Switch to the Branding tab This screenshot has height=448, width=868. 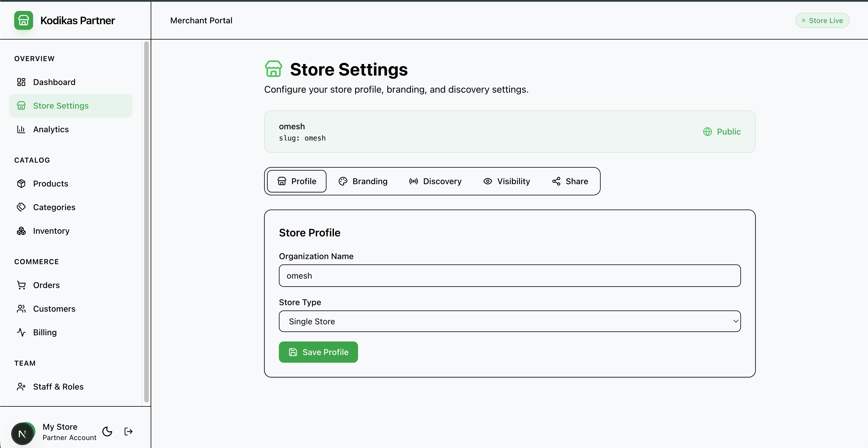363,182
